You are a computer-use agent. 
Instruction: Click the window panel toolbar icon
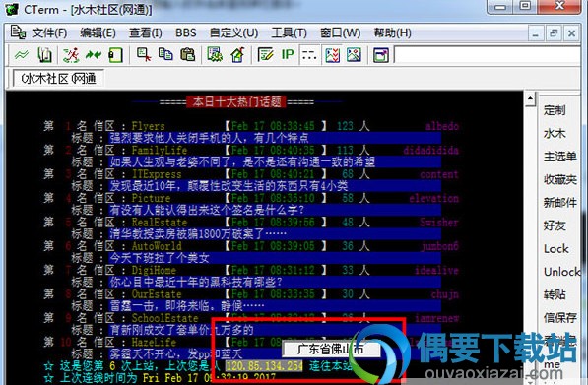click(x=381, y=56)
